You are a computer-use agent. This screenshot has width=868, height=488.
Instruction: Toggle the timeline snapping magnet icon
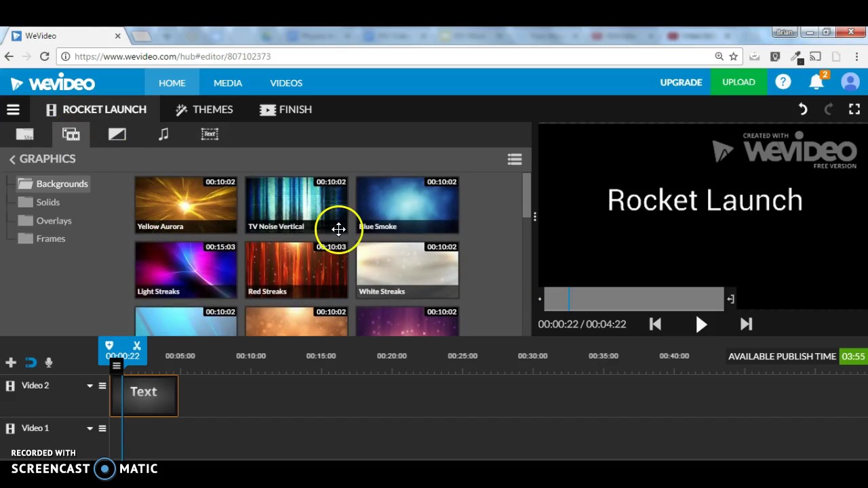coord(31,363)
